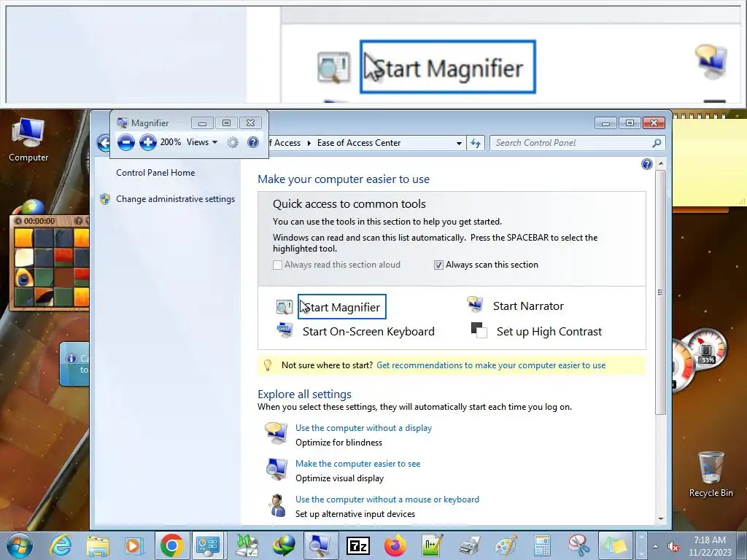Click the Back navigation button
The width and height of the screenshot is (747, 560).
point(104,142)
